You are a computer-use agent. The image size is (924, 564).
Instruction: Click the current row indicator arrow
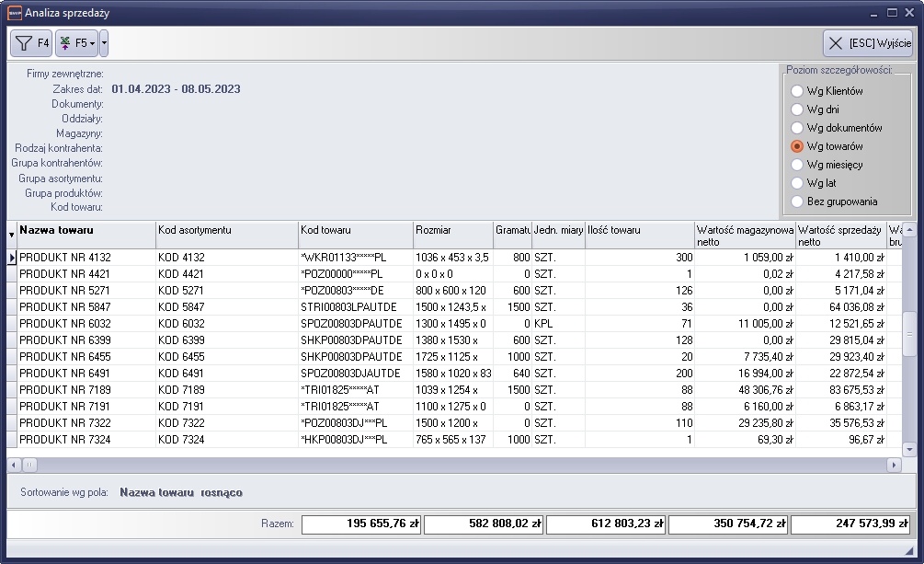(12, 259)
